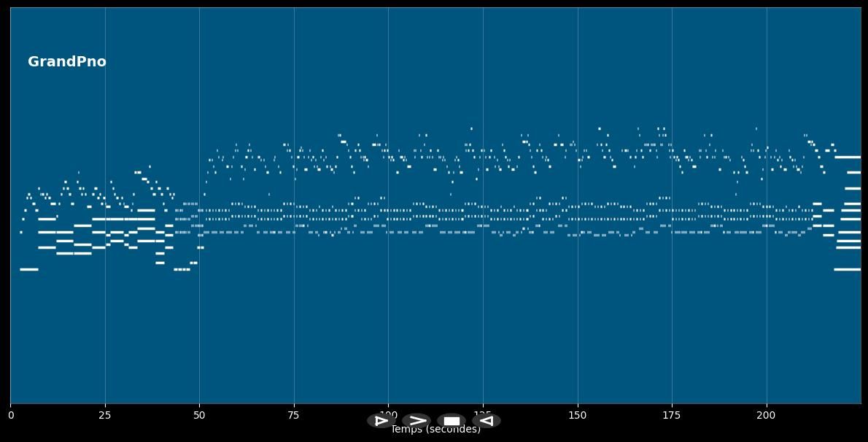Click the 75 seconds tick label
The image size is (868, 442).
coord(294,415)
